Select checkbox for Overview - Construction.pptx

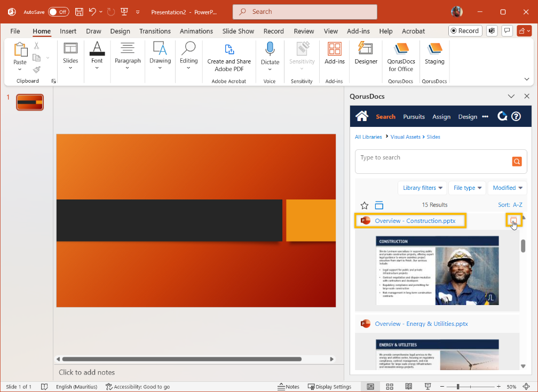[x=513, y=220]
